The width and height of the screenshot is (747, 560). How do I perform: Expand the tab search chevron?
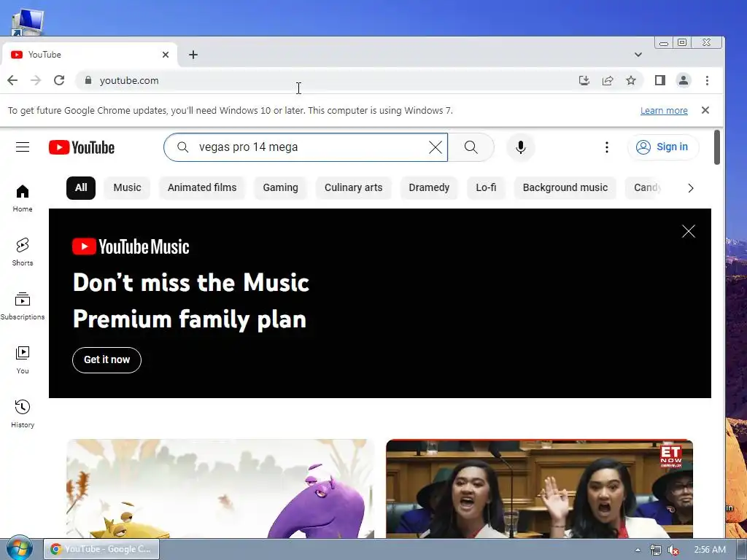coord(638,55)
